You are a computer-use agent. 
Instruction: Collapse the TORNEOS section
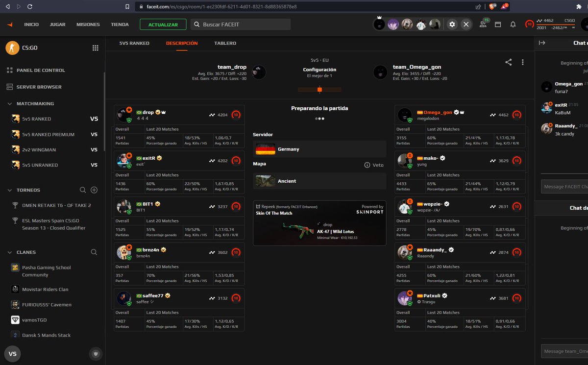pos(10,190)
